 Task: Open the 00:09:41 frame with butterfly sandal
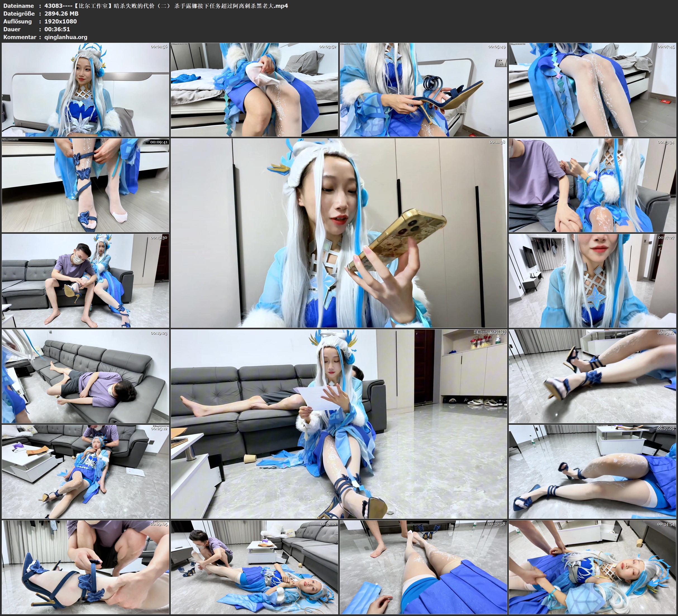click(x=85, y=185)
